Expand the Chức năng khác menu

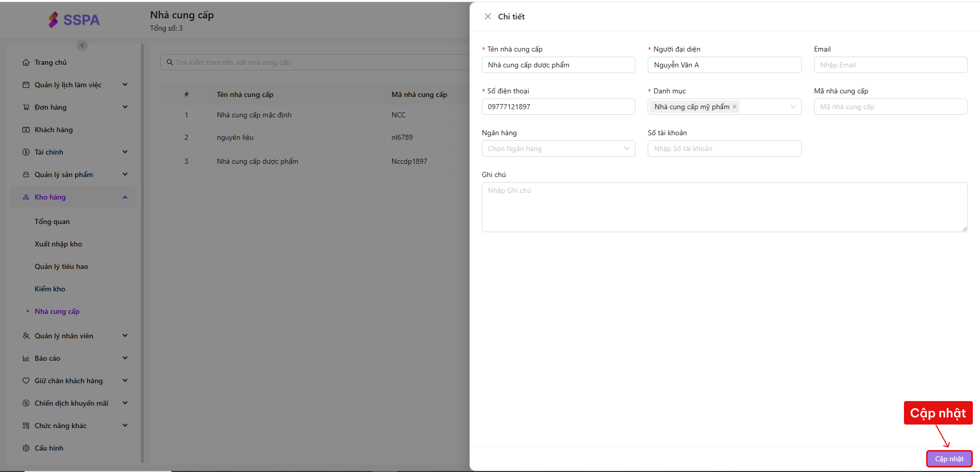coord(125,426)
